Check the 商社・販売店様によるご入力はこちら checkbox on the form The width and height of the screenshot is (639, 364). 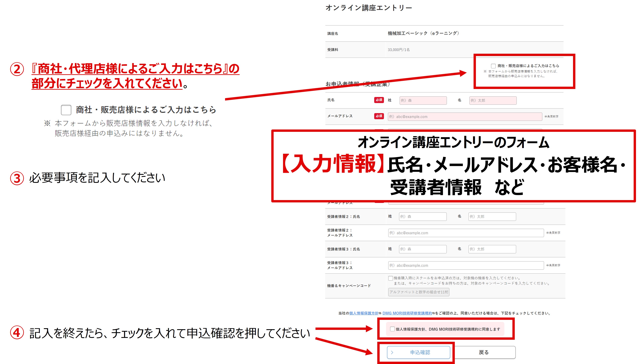point(494,66)
